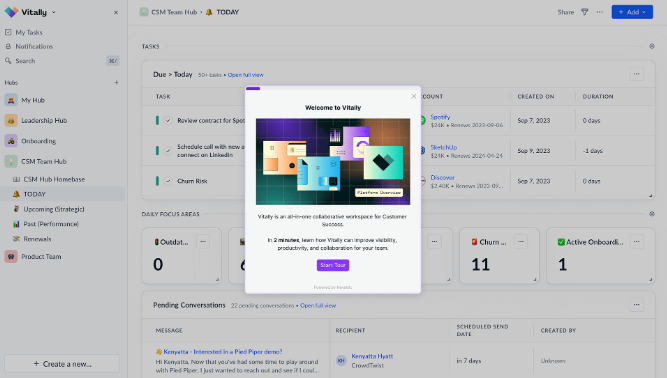Open full view of Due Today tasks

click(x=245, y=75)
